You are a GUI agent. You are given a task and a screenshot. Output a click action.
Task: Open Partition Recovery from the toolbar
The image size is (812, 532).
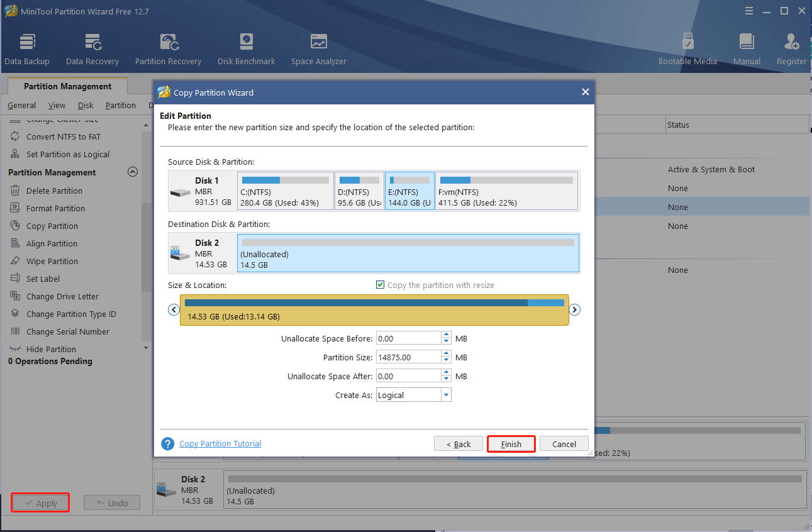tap(169, 50)
